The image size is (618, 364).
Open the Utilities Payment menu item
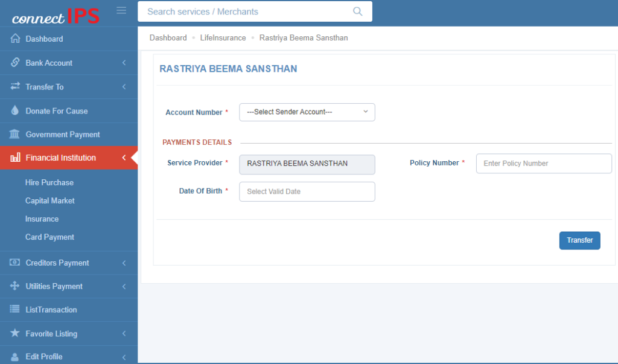pyautogui.click(x=69, y=286)
